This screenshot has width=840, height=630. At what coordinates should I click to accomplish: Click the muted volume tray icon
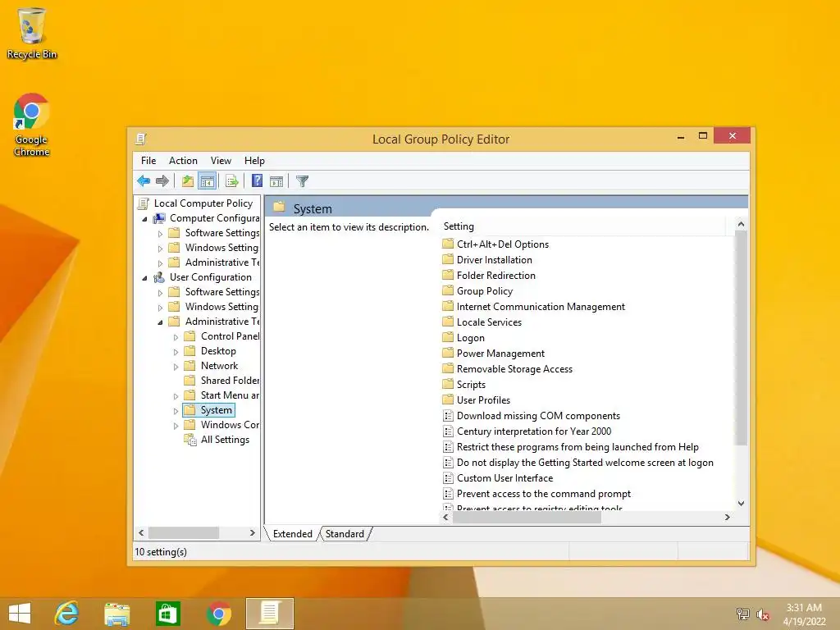point(762,614)
